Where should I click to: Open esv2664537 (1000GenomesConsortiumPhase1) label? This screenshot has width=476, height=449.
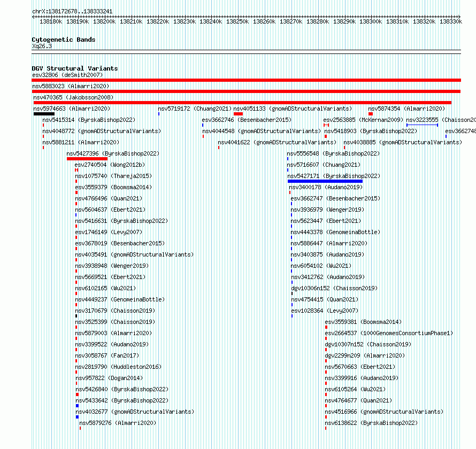[x=389, y=333]
